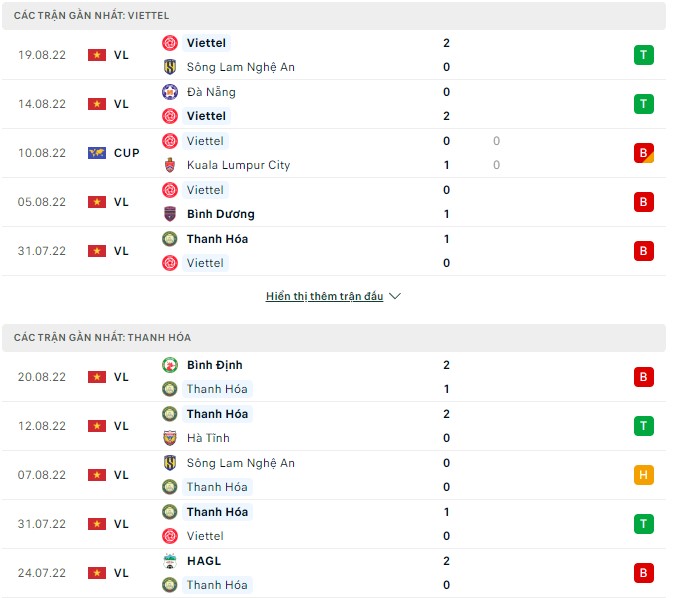Click the CUP competition flag icon
Image resolution: width=673 pixels, height=598 pixels.
97,153
